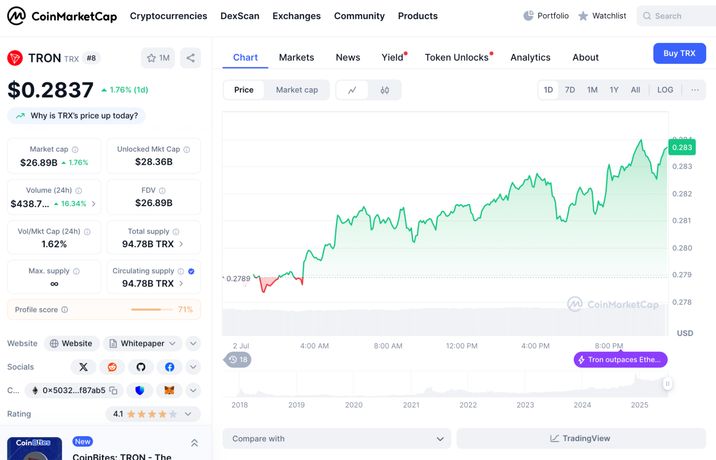
Task: Open chart more options ellipsis
Action: (x=695, y=90)
